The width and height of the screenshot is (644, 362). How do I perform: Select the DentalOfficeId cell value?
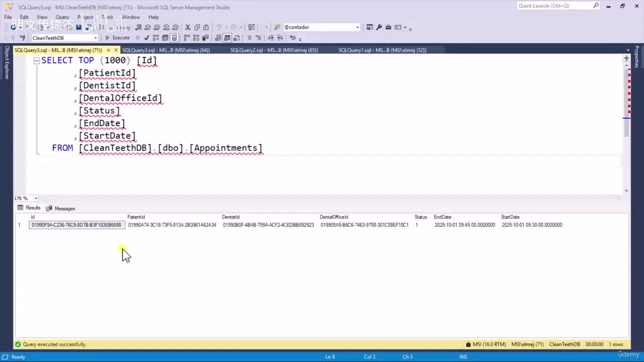[x=365, y=225]
